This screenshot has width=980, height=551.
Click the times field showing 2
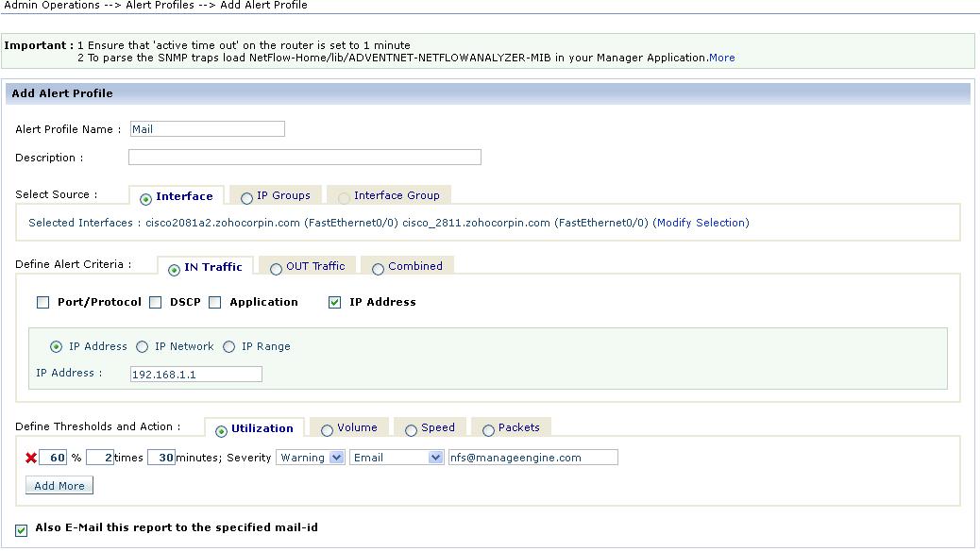[100, 458]
